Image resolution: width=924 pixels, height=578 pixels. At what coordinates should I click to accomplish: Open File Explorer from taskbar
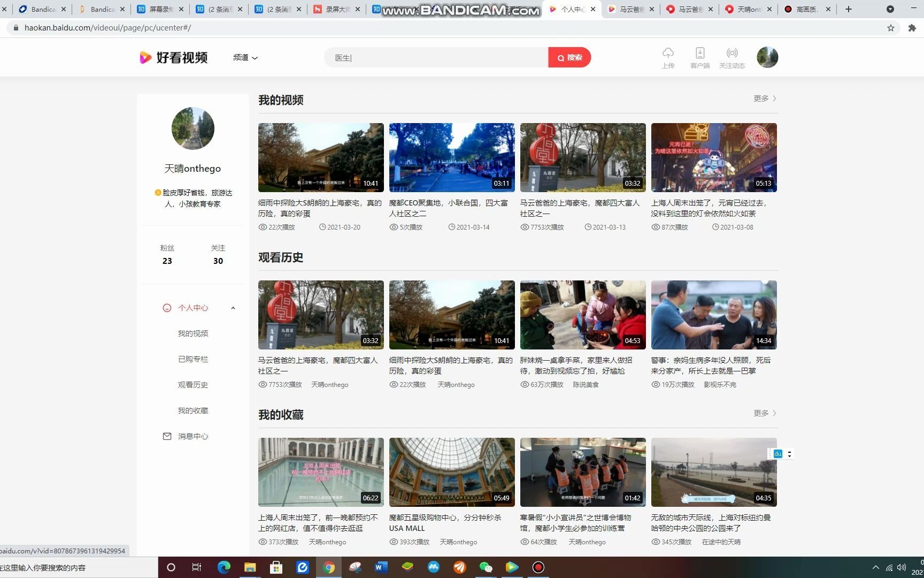pos(250,567)
